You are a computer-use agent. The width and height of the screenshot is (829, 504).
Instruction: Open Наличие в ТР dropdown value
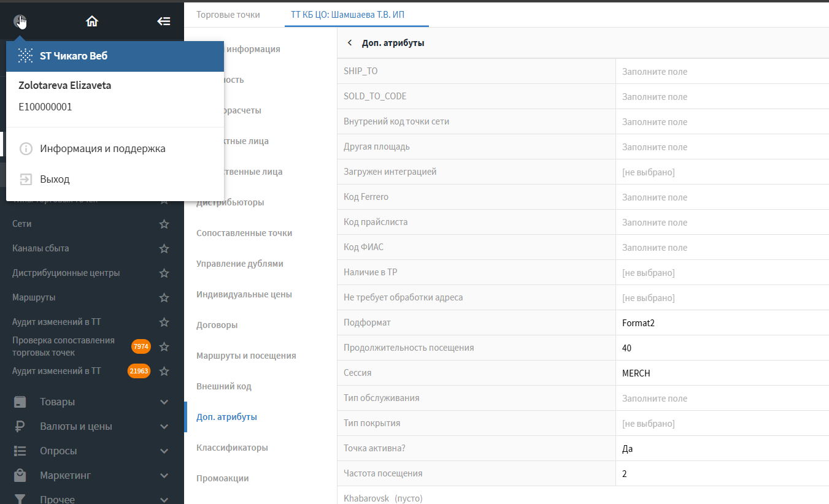[722, 273]
